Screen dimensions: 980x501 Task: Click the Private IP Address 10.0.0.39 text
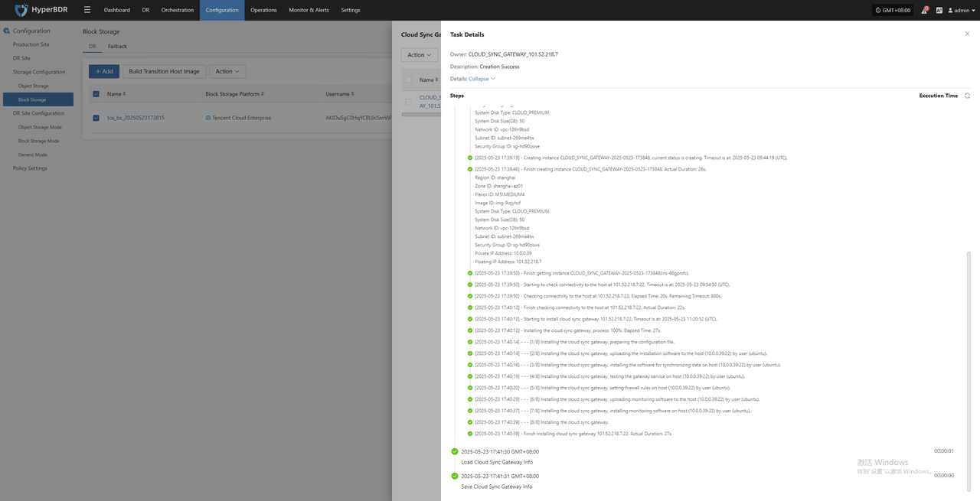503,253
